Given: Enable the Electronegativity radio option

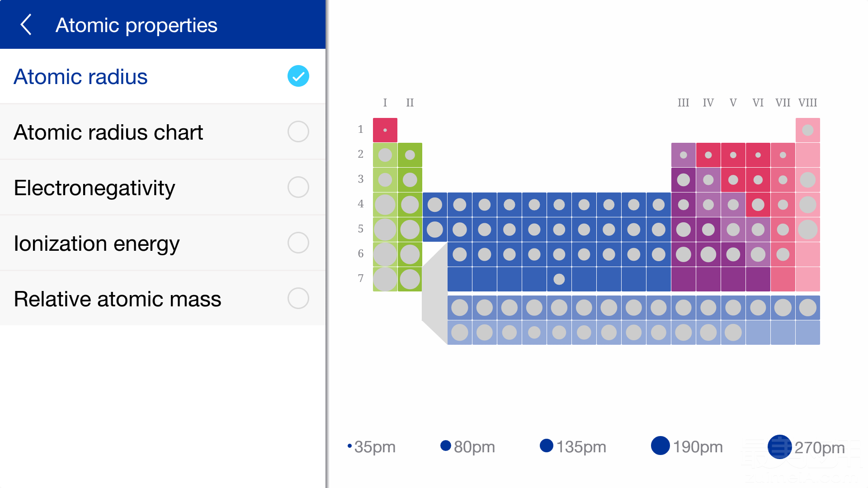Looking at the screenshot, I should [x=298, y=187].
